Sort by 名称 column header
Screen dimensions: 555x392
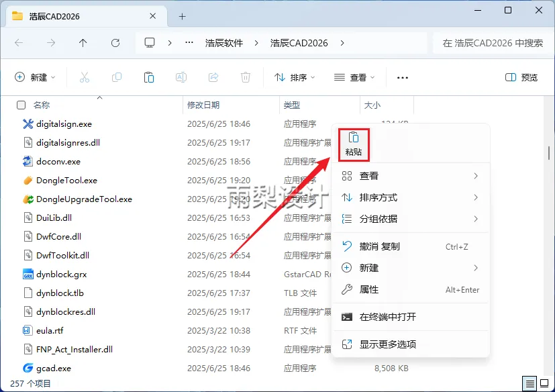click(42, 105)
